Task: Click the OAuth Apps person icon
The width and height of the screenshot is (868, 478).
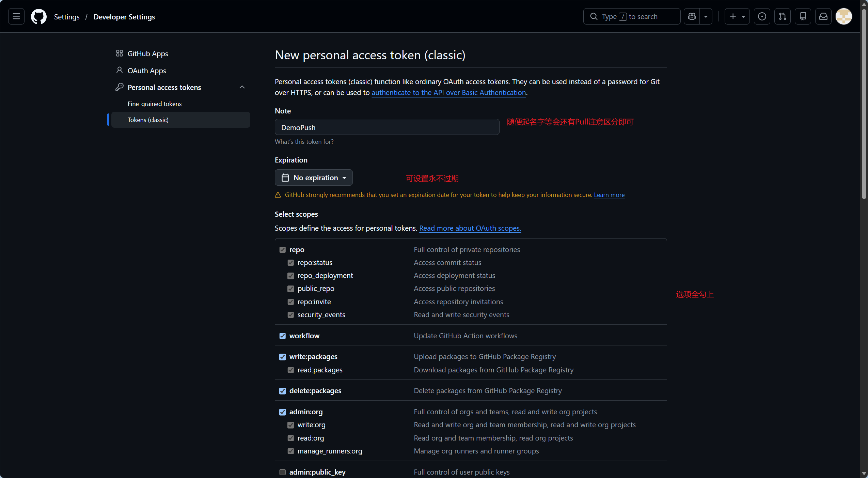Action: [x=119, y=70]
